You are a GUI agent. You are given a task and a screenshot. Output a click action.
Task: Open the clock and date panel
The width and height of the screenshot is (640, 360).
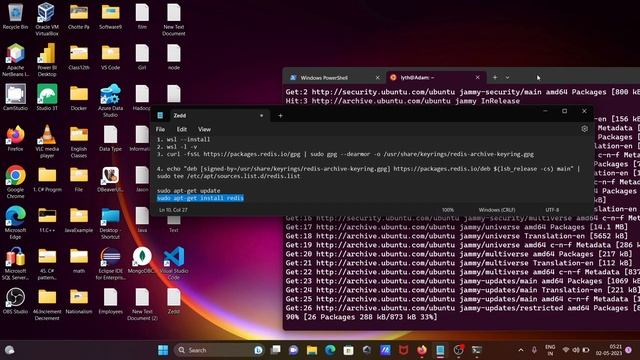point(608,350)
